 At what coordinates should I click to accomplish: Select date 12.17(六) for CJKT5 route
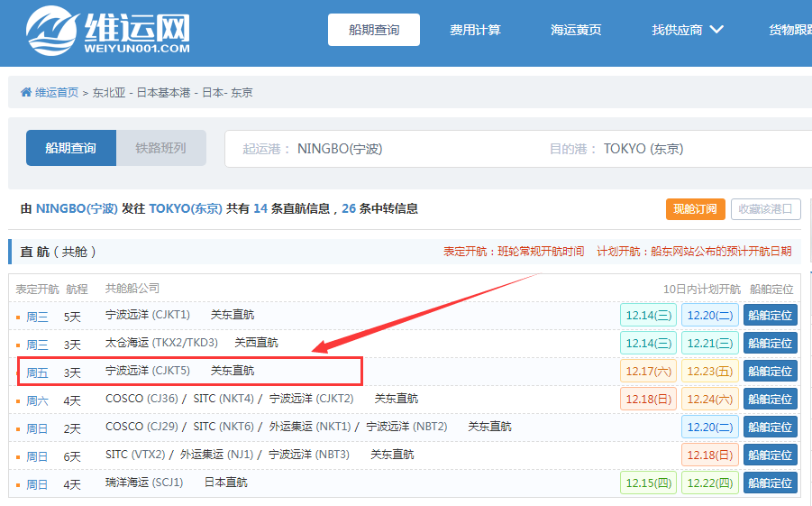[648, 371]
